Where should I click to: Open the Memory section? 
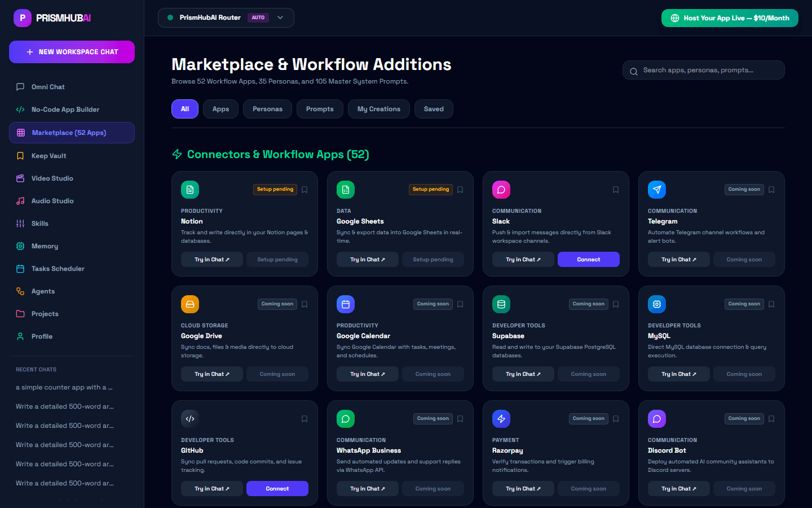tap(72, 246)
